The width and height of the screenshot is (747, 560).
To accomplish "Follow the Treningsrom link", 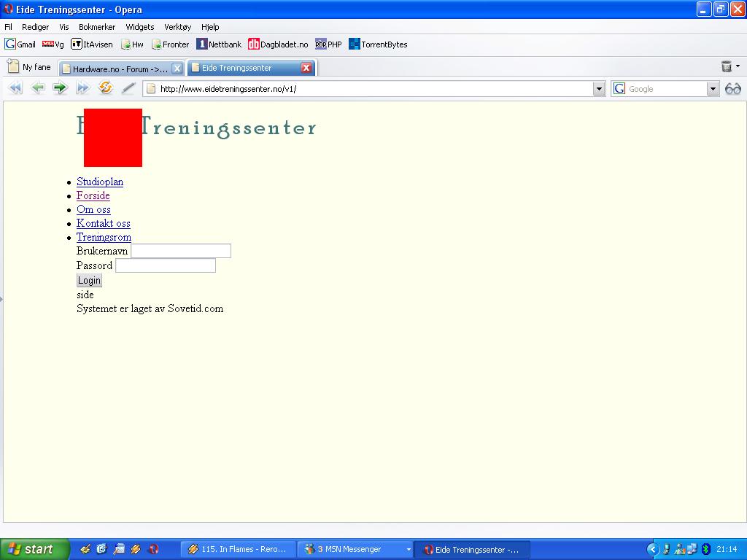I will pos(104,237).
